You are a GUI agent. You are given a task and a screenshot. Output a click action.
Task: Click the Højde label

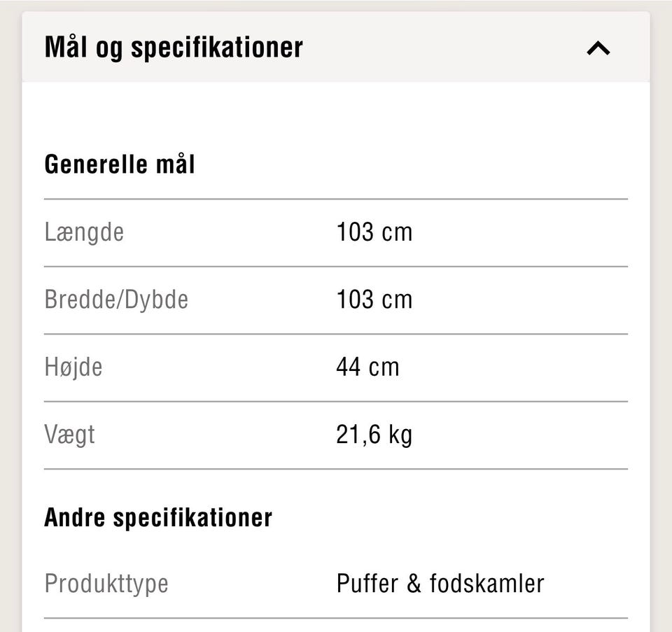click(x=73, y=365)
